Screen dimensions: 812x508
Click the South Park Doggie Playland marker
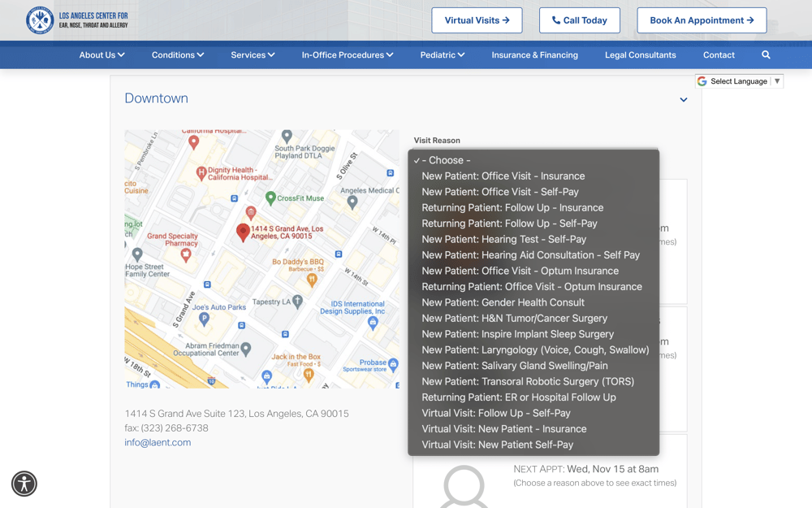coord(287,137)
